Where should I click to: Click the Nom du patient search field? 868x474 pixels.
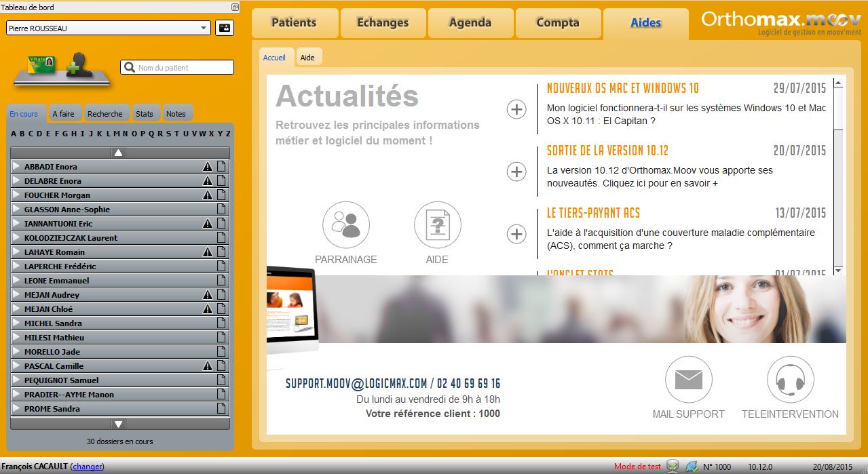[177, 67]
